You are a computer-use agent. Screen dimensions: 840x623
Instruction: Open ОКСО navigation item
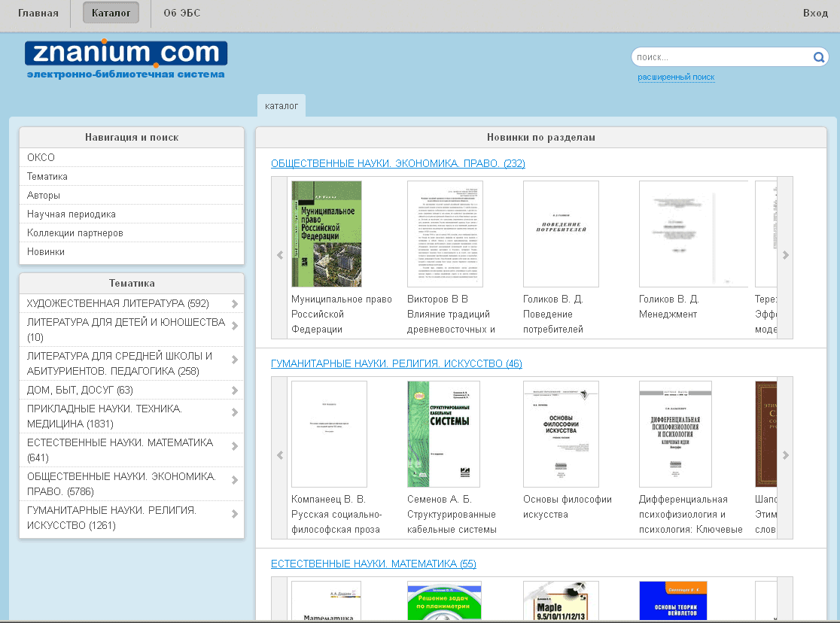pyautogui.click(x=132, y=157)
